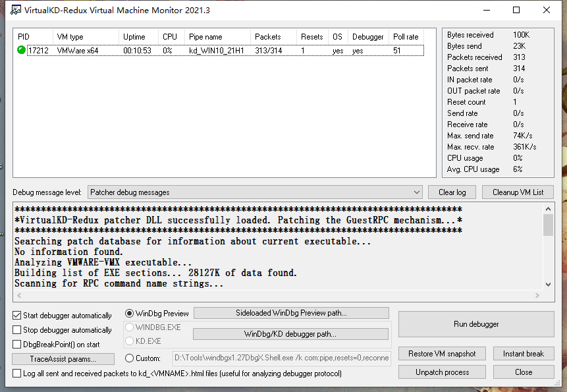The width and height of the screenshot is (567, 392).
Task: Click the Unpatch process button
Action: [442, 372]
